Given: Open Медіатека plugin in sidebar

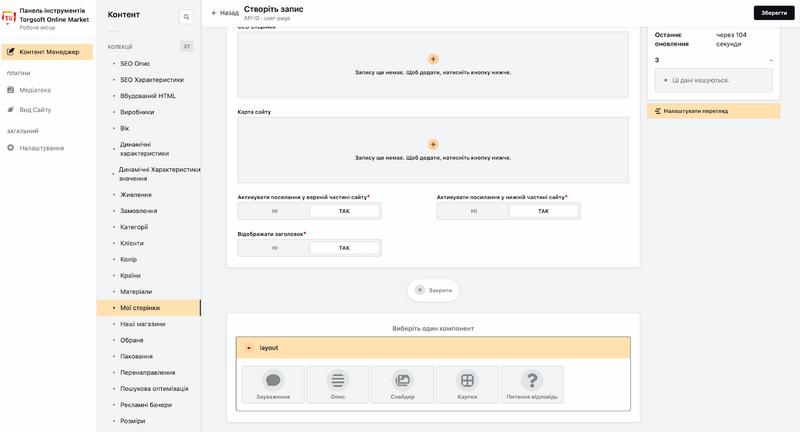Looking at the screenshot, I should 35,90.
